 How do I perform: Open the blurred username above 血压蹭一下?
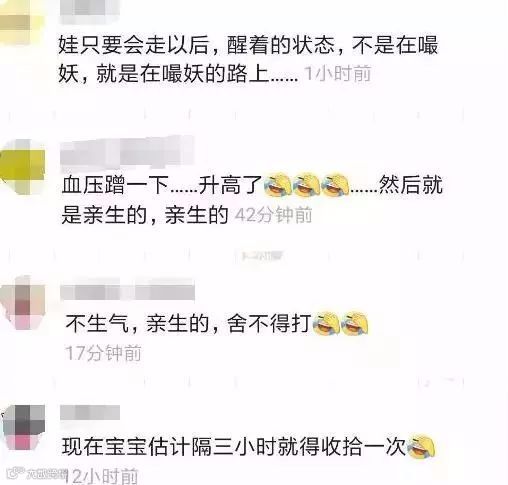(127, 152)
